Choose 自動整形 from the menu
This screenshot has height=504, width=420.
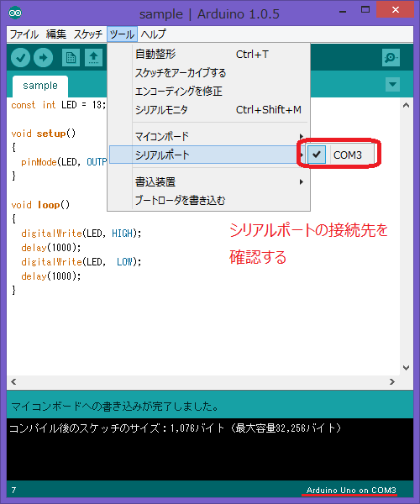point(208,55)
